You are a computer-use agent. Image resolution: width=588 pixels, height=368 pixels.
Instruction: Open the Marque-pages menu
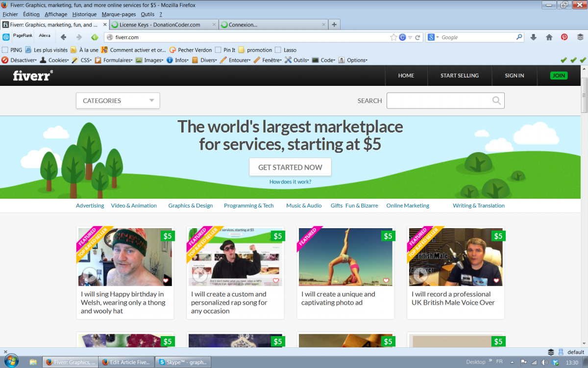click(119, 14)
